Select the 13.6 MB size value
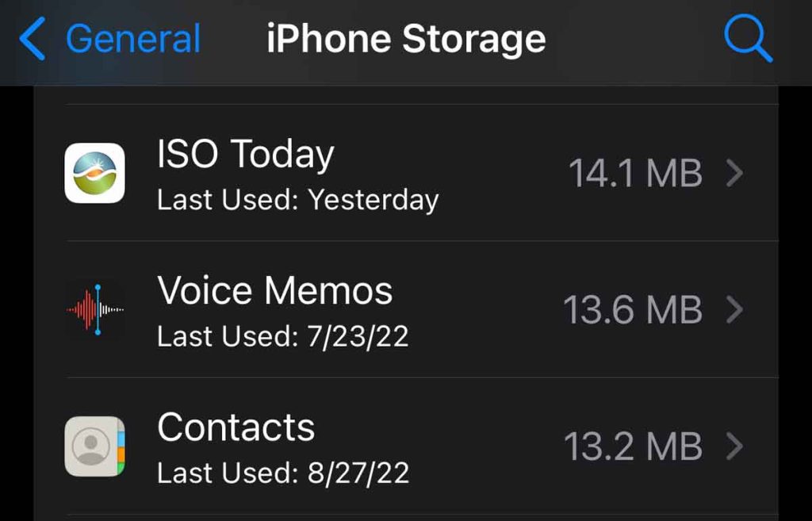 tap(632, 310)
